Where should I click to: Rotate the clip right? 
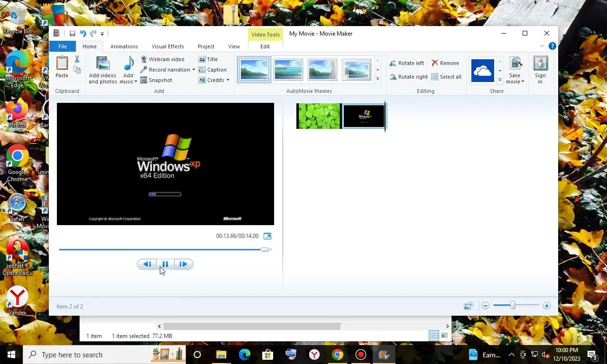coord(409,77)
